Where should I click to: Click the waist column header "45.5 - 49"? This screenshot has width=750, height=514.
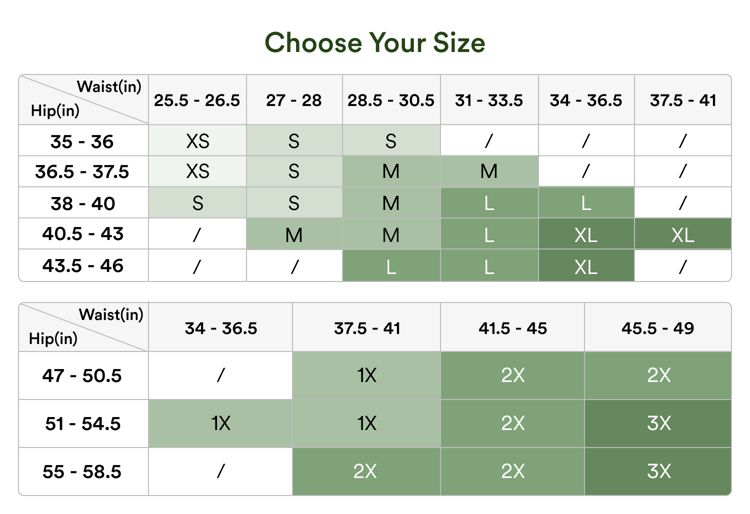(x=658, y=328)
